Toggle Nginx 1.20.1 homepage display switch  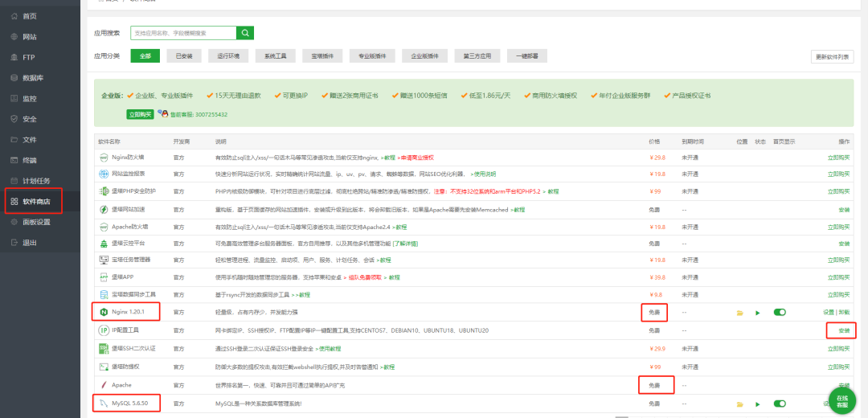(780, 312)
